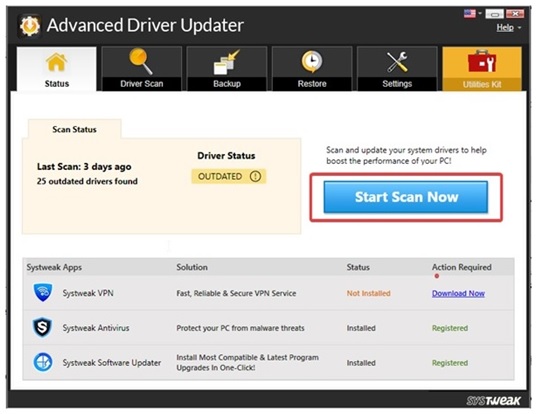
Task: Expand the Help dropdown arrow
Action: (x=520, y=28)
